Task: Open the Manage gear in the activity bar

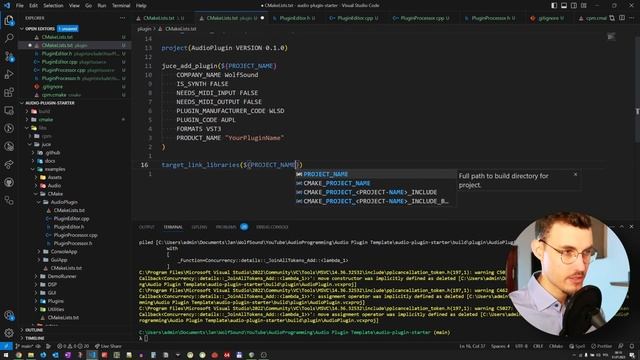Action: [9, 333]
